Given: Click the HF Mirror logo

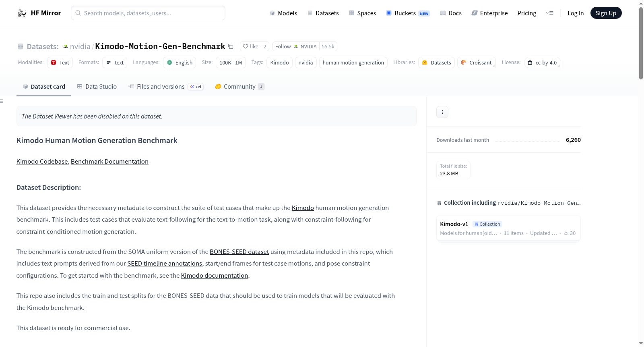Looking at the screenshot, I should click(39, 13).
